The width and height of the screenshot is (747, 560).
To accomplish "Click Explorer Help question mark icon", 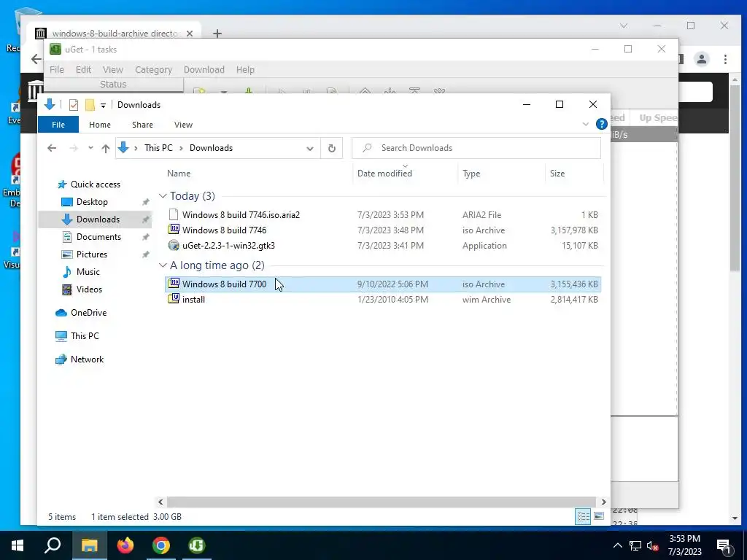I will (x=602, y=124).
